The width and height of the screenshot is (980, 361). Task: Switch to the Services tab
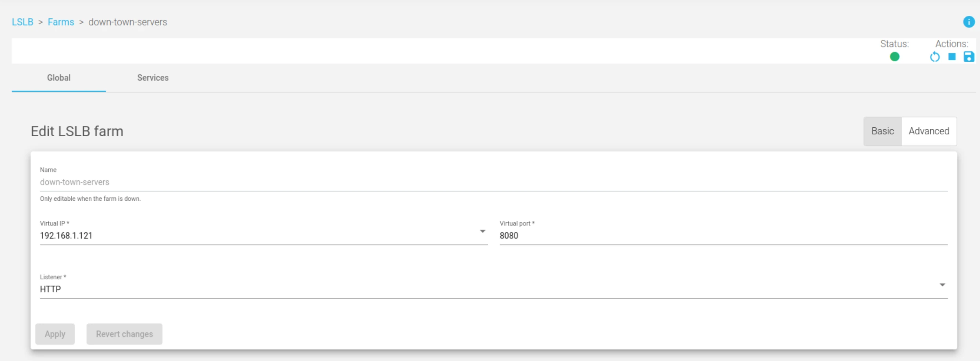pos(153,78)
